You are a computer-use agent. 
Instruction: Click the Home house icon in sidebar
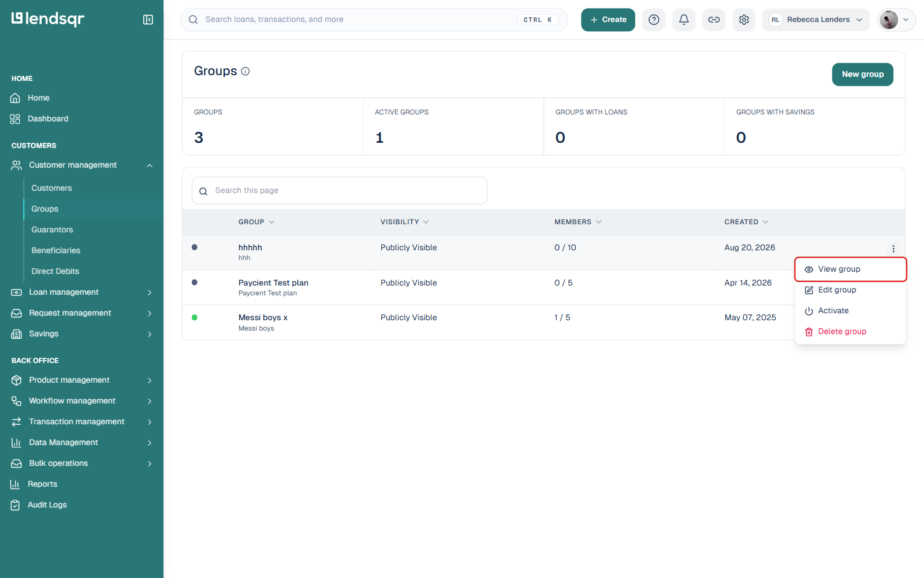coord(16,98)
